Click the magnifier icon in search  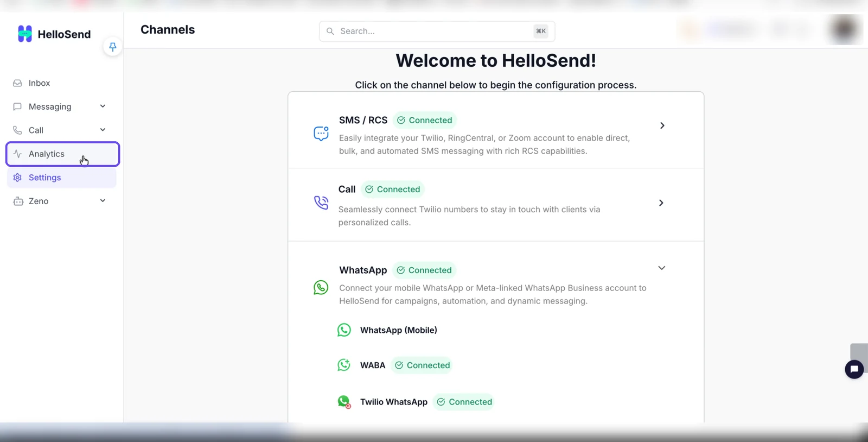(330, 31)
